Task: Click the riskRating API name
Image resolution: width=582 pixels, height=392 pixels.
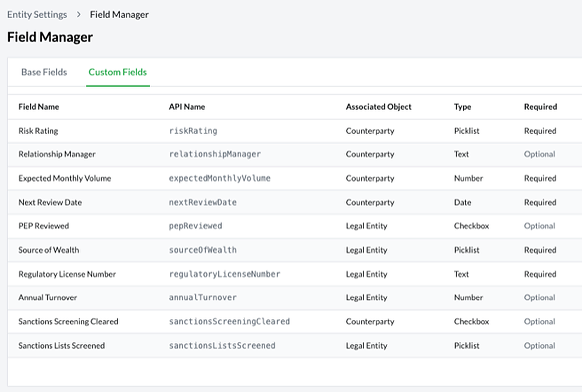Action: point(193,131)
